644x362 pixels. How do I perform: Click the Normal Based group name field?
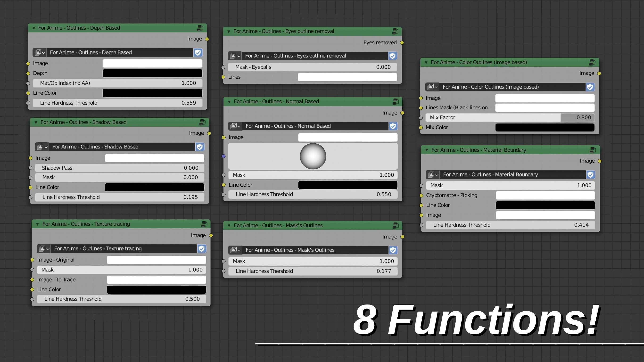[x=315, y=126]
